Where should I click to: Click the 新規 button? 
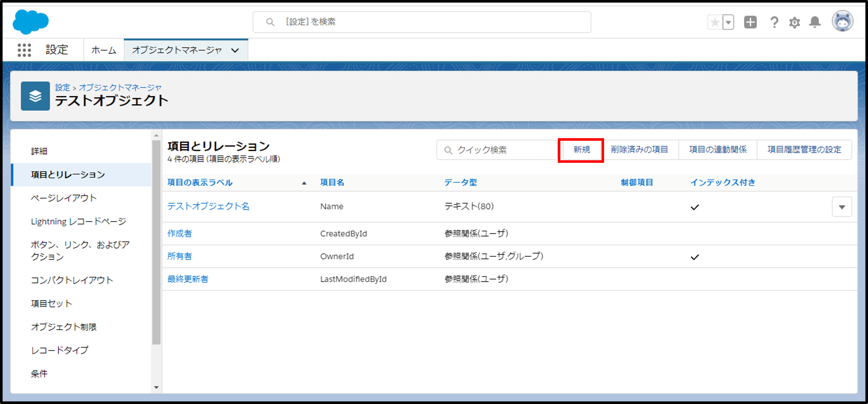[x=581, y=150]
